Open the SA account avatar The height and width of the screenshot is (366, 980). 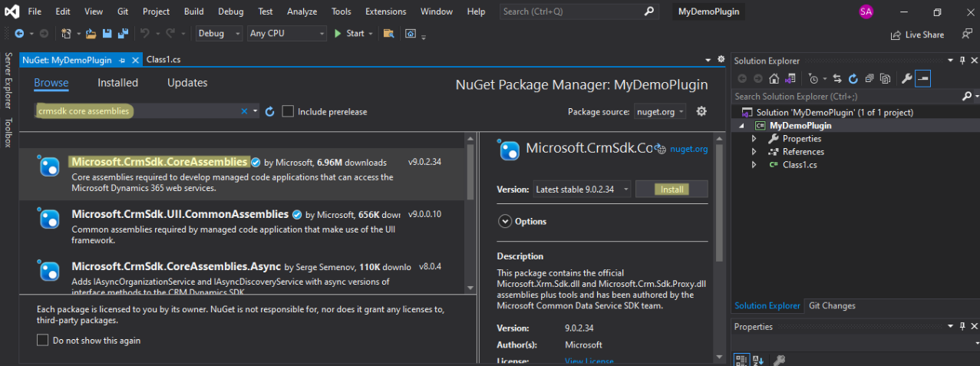[x=866, y=12]
